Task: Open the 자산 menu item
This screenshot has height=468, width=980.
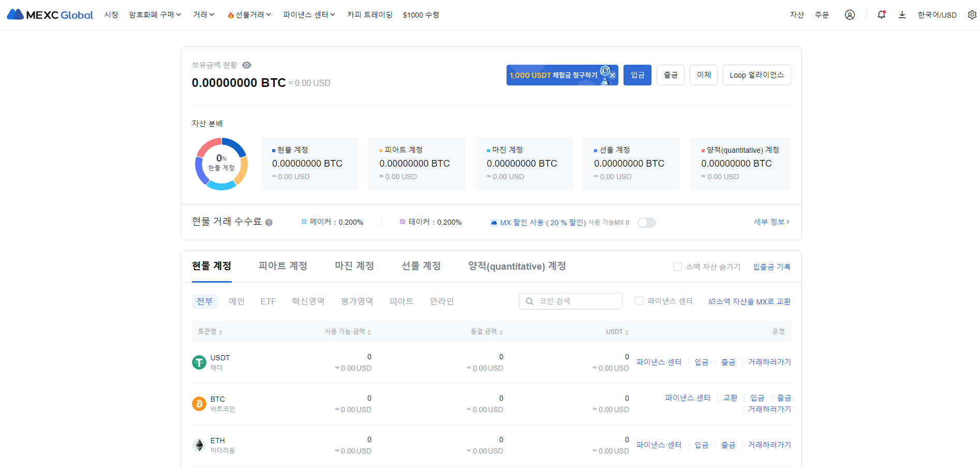Action: [797, 15]
